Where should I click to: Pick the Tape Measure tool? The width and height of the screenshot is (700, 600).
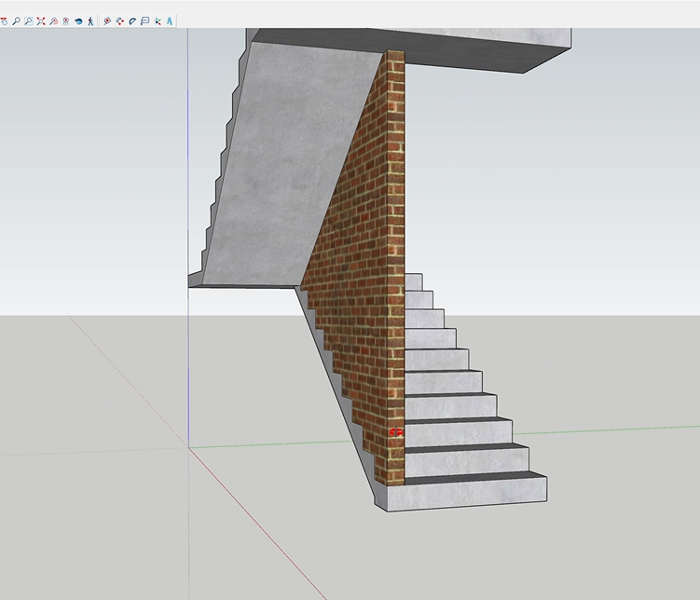click(x=107, y=20)
